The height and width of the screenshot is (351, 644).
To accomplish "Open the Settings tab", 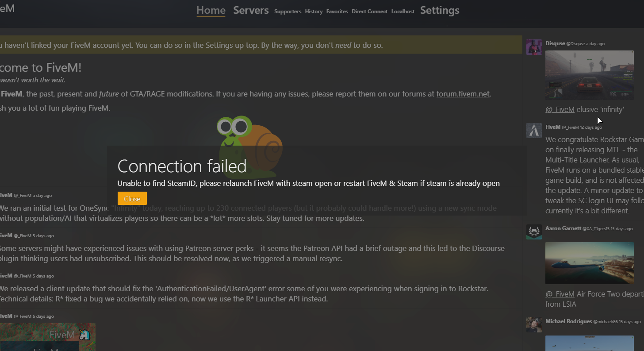I will click(x=440, y=10).
